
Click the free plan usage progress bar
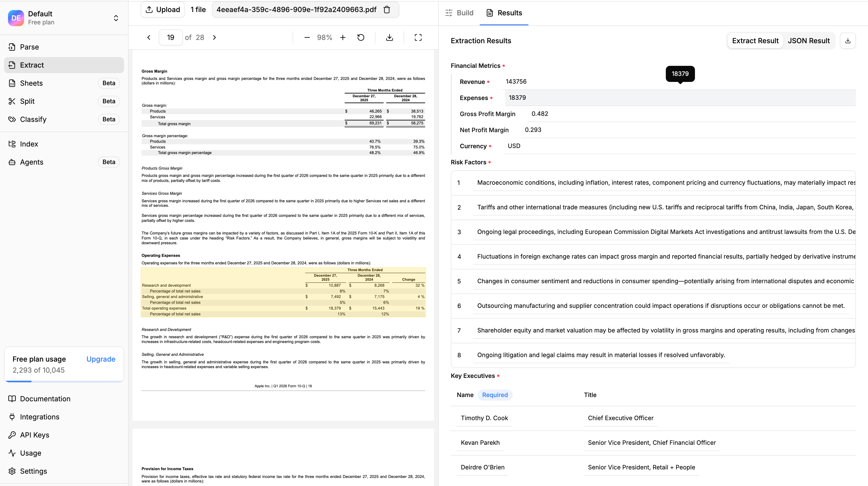pyautogui.click(x=64, y=381)
